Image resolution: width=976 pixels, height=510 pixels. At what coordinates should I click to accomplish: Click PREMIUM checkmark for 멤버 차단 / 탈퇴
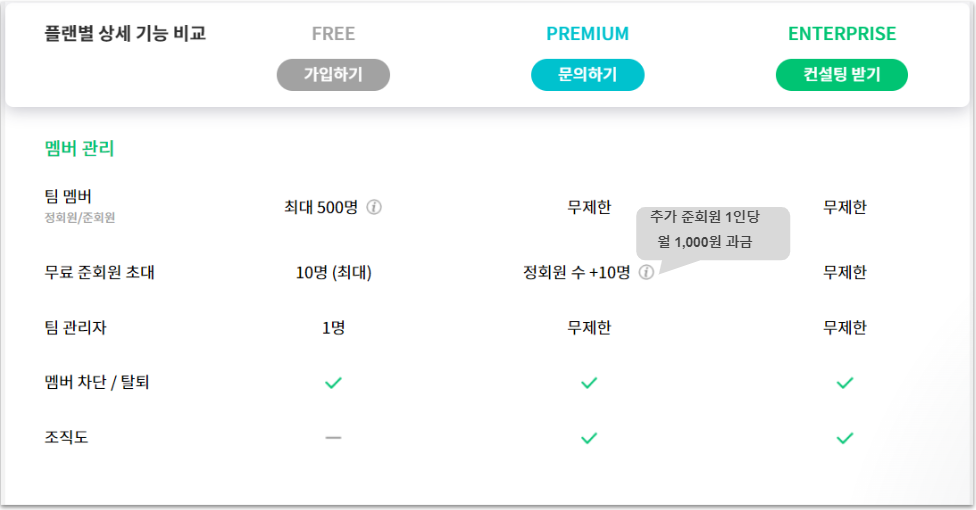pos(589,383)
